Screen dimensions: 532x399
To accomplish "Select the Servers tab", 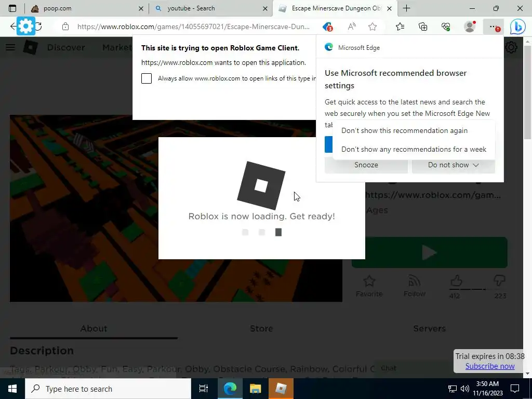I will tap(429, 328).
